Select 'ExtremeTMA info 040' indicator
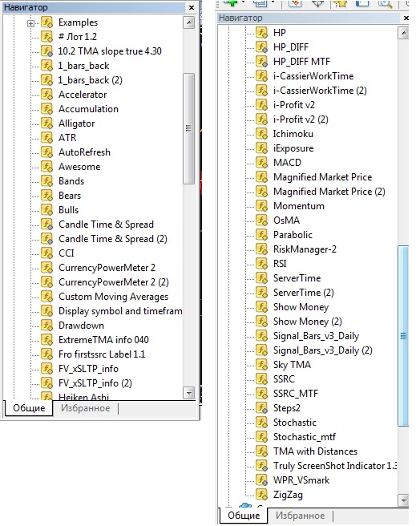This screenshot has height=526, width=420. coord(103,339)
